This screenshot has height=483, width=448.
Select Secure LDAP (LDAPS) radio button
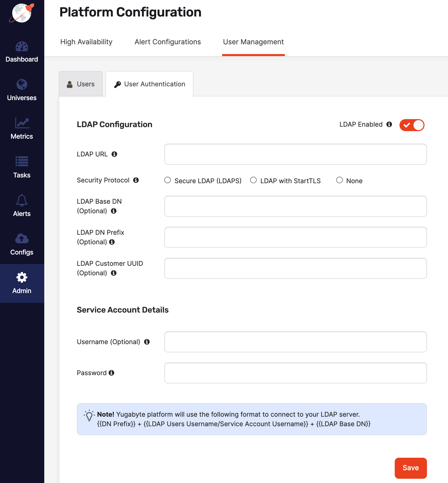(168, 180)
